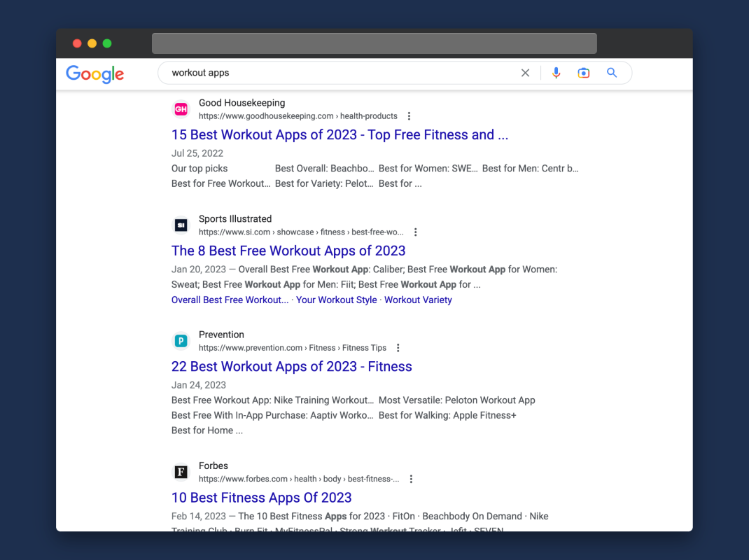Image resolution: width=749 pixels, height=560 pixels.
Task: Click 'Most Versatile: Peloton Workout App' text
Action: click(x=456, y=400)
